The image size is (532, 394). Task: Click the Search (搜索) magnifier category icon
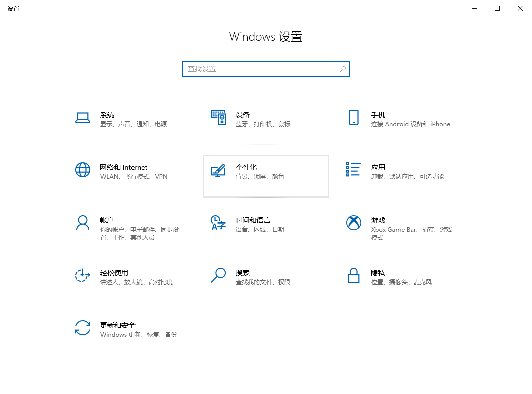[x=218, y=275]
